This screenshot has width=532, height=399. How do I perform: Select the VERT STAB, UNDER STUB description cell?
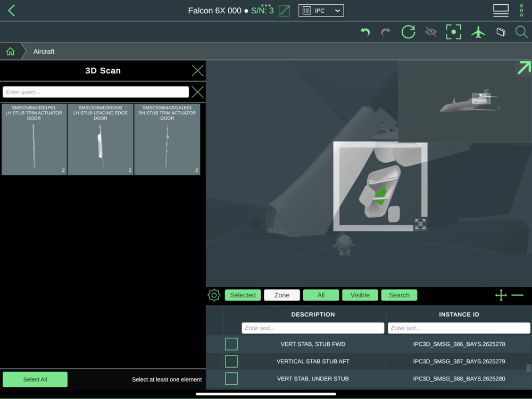[x=313, y=379]
